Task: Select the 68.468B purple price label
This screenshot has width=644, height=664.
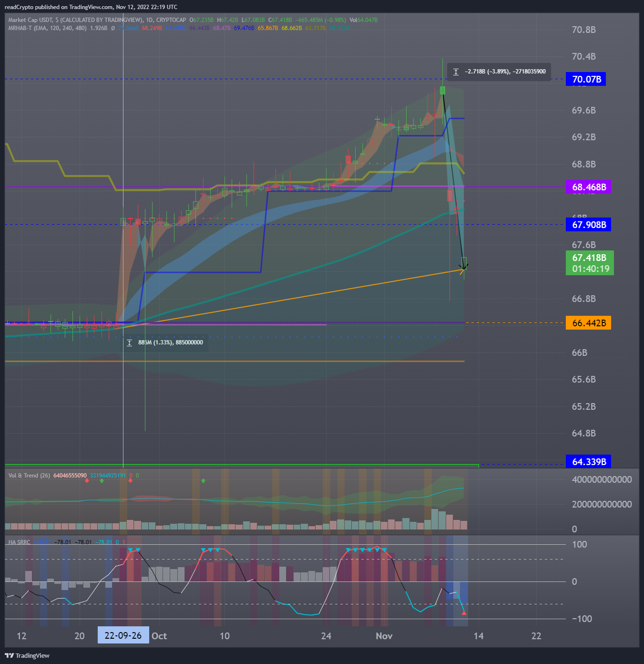Action: (x=588, y=187)
